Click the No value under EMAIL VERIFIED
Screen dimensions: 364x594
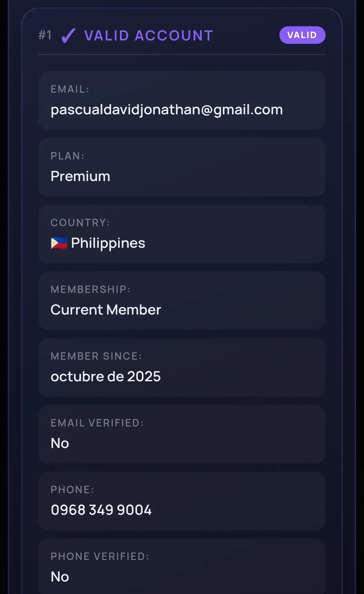pos(60,443)
